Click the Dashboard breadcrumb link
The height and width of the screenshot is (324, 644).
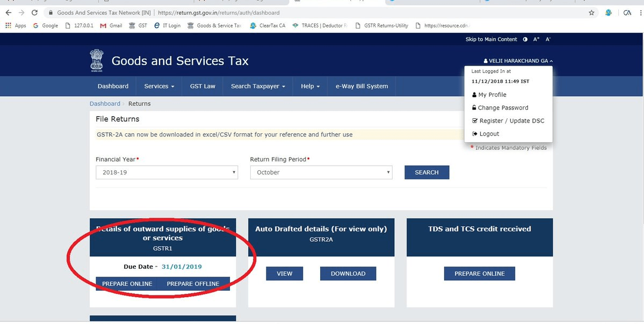pyautogui.click(x=105, y=104)
